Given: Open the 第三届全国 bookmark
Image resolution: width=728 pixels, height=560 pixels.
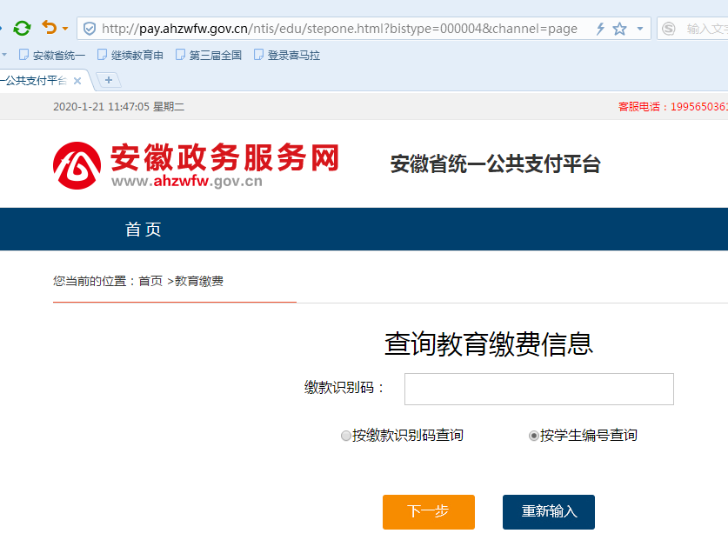Looking at the screenshot, I should (x=208, y=56).
